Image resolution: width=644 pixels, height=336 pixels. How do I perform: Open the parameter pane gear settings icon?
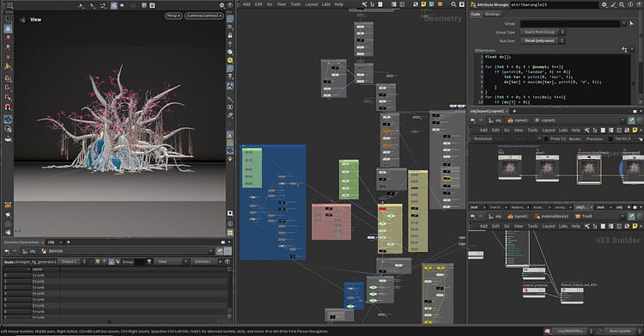tap(605, 4)
